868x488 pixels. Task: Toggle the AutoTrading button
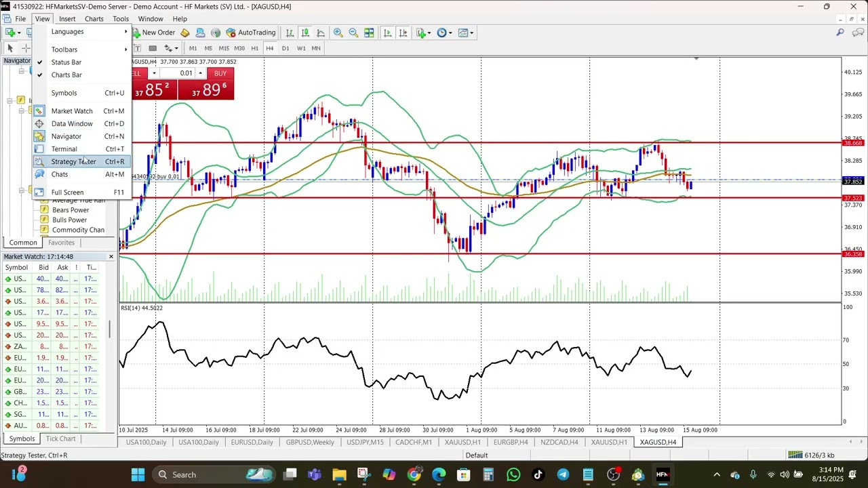click(251, 33)
